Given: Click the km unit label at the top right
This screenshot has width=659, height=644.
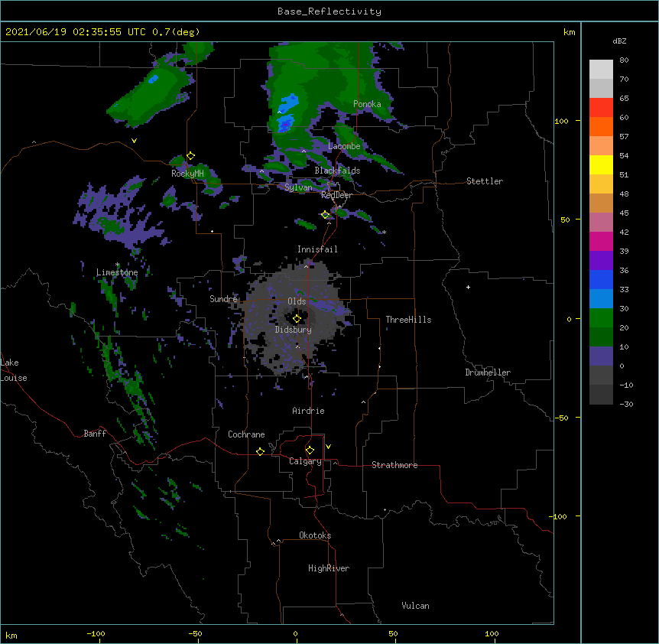Looking at the screenshot, I should point(569,32).
